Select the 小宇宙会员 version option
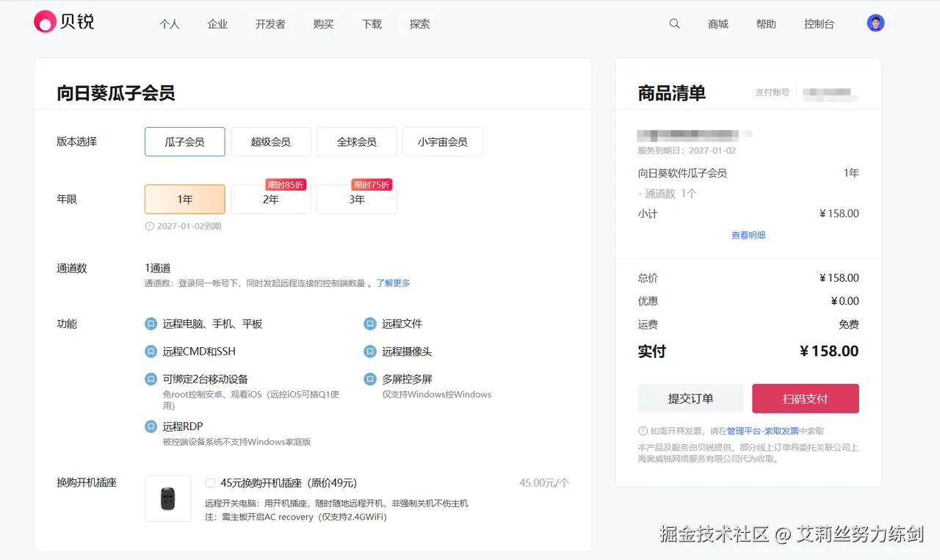 [x=443, y=142]
